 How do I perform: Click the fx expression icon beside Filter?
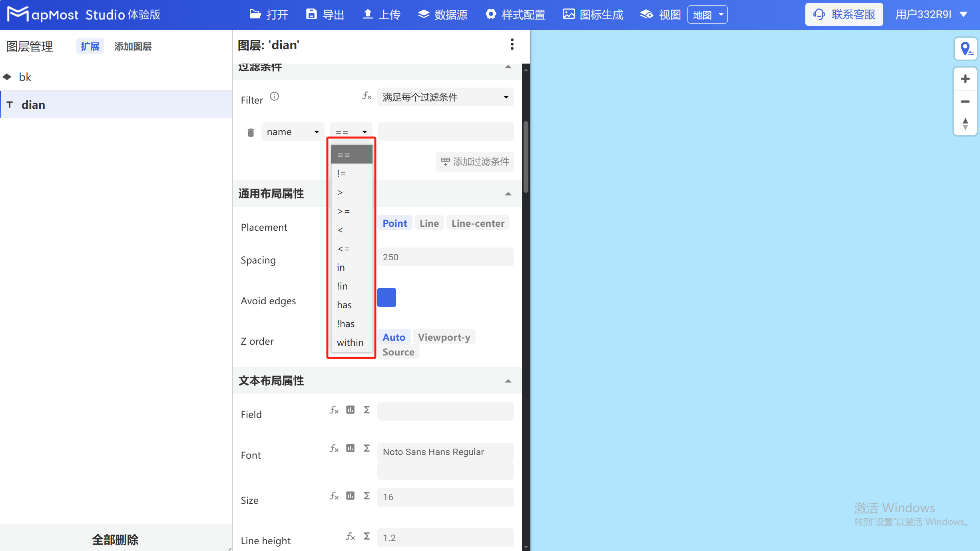367,96
